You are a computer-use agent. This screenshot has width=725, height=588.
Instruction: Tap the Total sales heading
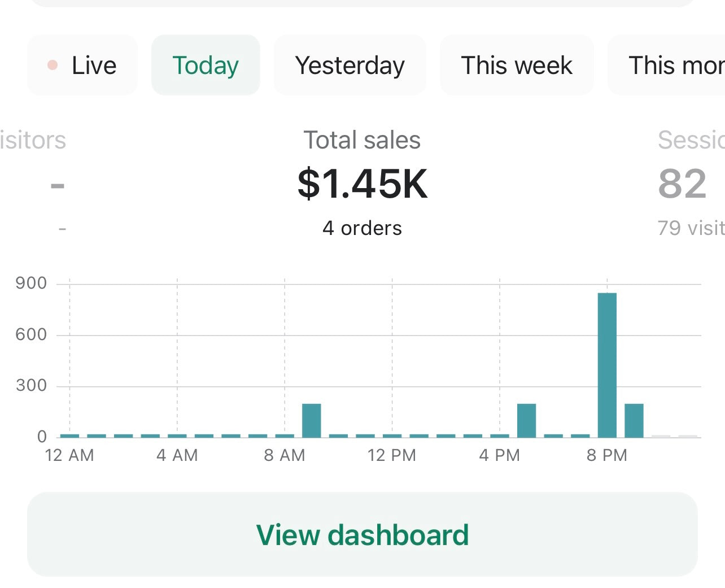coord(362,140)
